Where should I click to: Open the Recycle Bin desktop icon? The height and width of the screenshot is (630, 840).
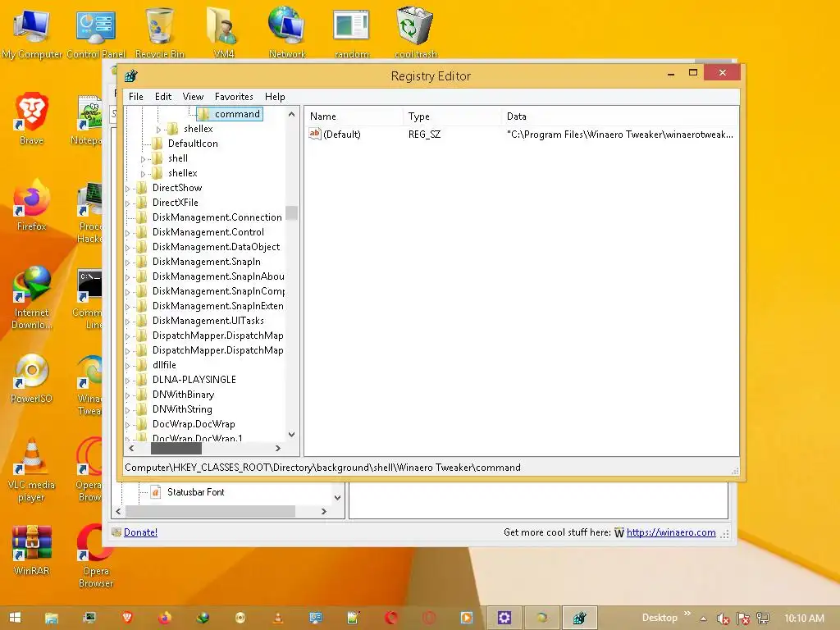(160, 33)
